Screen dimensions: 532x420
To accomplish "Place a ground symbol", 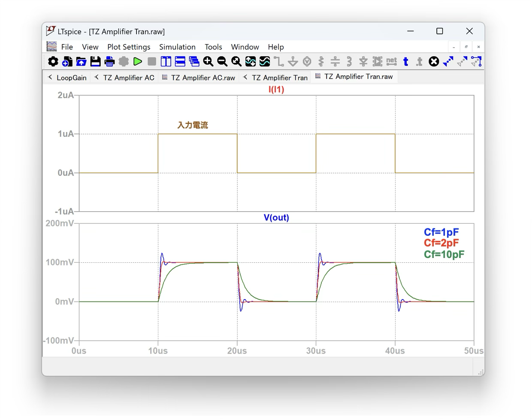I will 293,62.
